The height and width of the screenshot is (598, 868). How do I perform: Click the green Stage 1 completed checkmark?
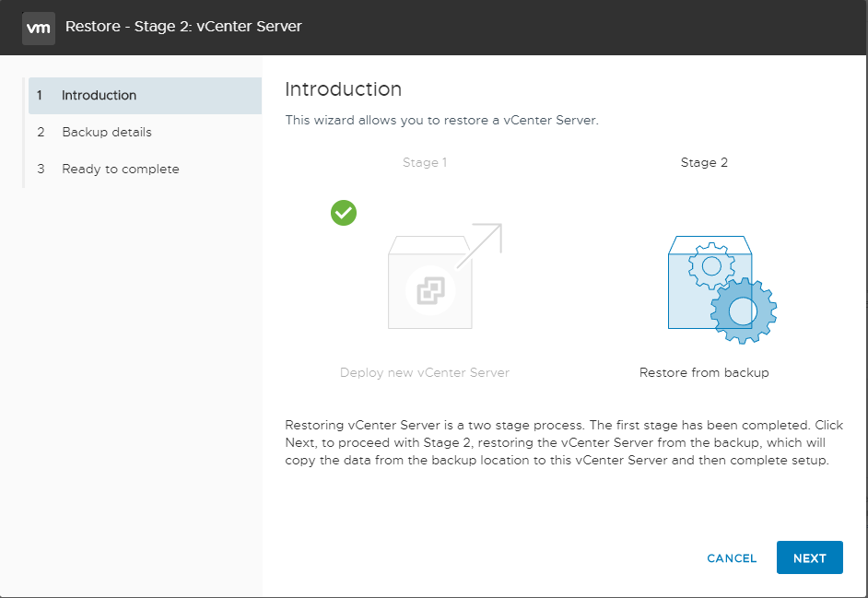343,213
